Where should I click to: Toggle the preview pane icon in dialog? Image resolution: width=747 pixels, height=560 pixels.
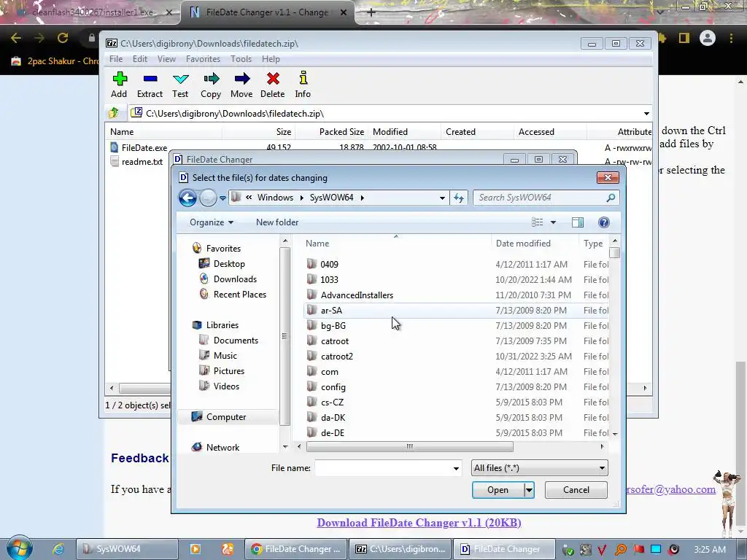(578, 222)
